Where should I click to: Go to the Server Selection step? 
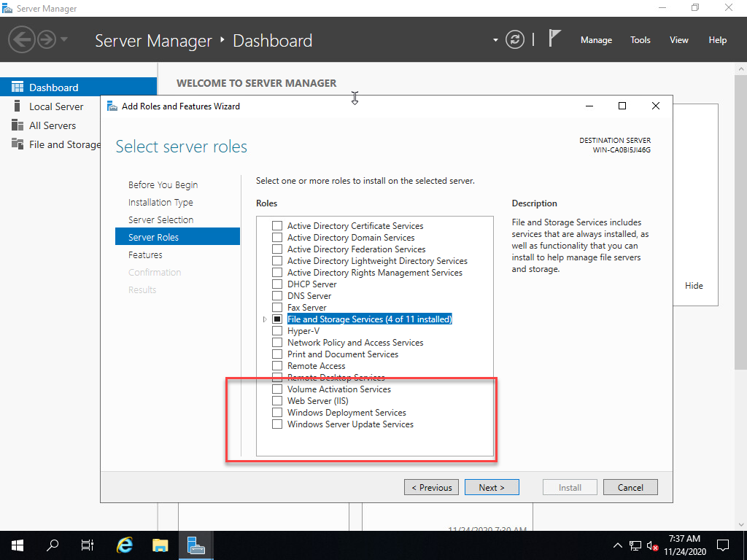[160, 219]
